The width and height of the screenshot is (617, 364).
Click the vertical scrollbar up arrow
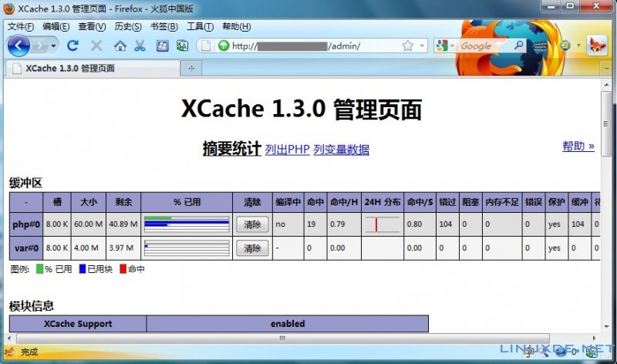point(606,85)
